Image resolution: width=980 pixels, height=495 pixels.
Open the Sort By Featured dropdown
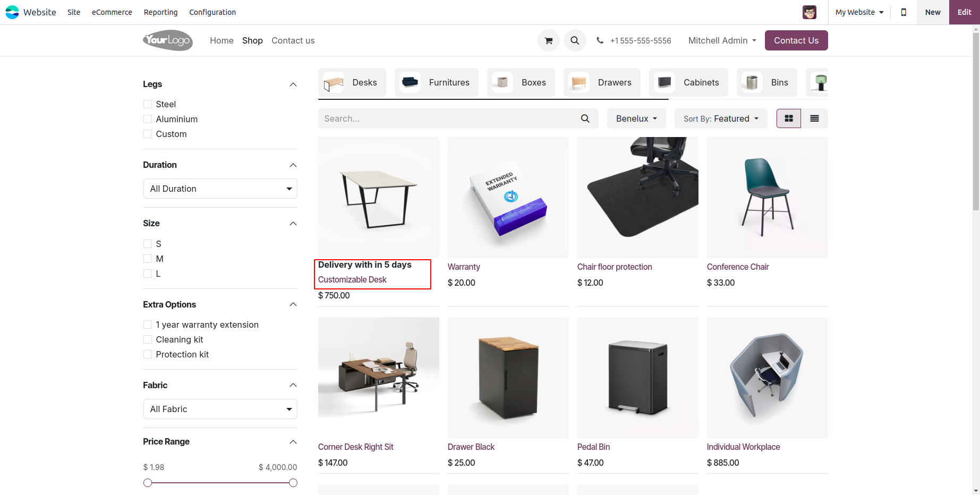point(721,118)
